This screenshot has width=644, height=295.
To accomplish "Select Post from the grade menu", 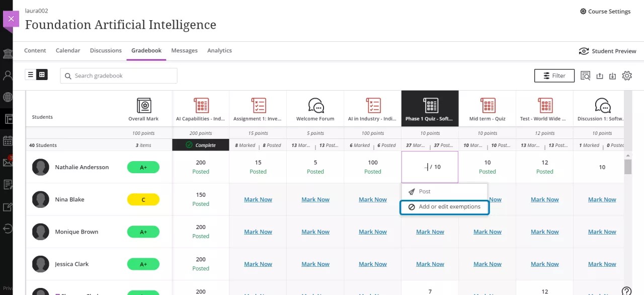I will click(x=424, y=191).
